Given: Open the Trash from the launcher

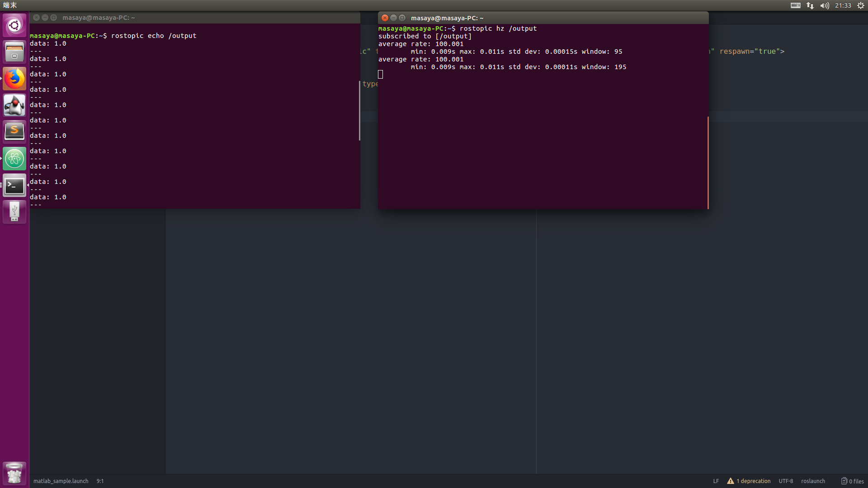Looking at the screenshot, I should click(14, 473).
